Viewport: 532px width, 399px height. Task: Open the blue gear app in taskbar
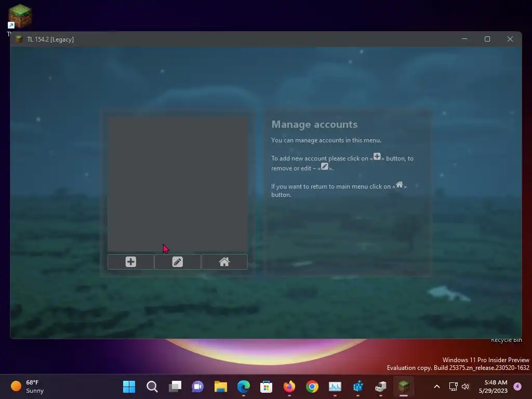[358, 387]
